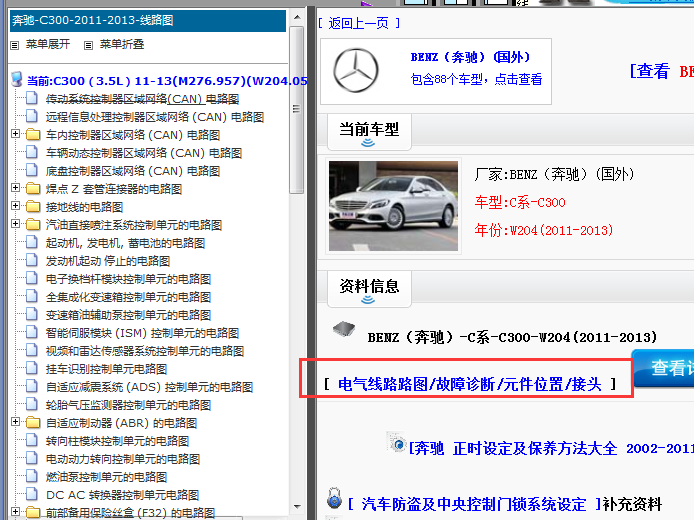
Task: Click folder icon of 接地线的电路图
Action: tap(33, 207)
